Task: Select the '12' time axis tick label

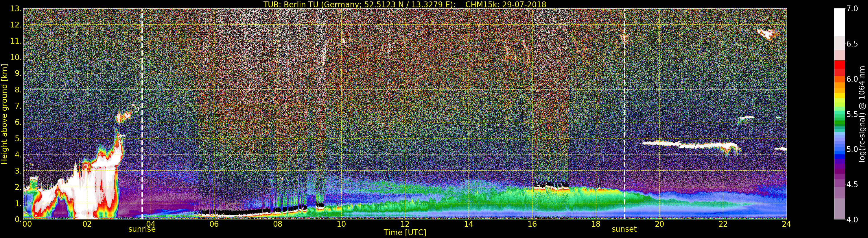Action: 405,224
